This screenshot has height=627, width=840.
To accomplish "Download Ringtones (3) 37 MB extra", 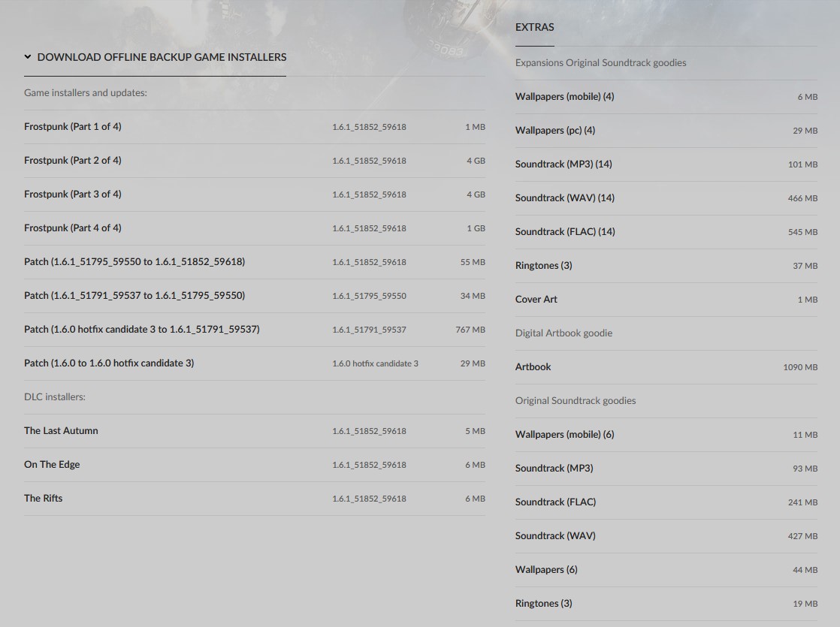I will click(x=666, y=266).
